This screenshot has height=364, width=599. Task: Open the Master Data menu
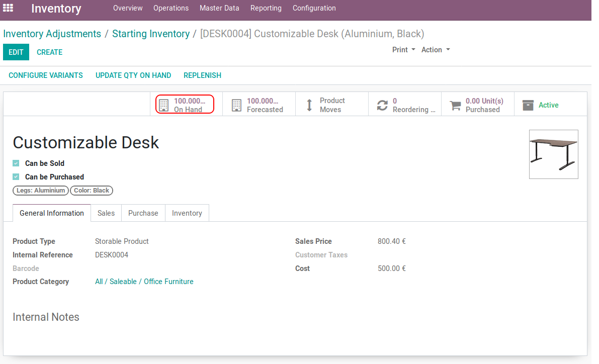[x=219, y=8]
